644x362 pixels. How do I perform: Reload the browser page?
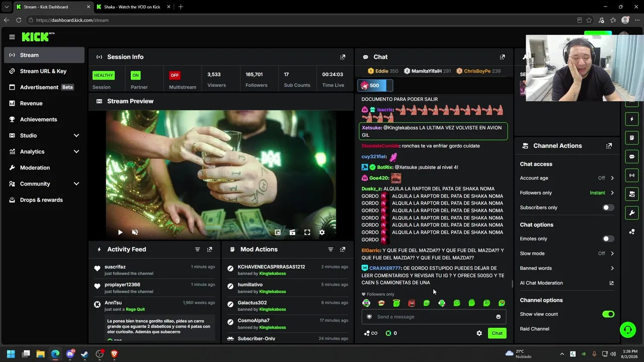click(x=19, y=20)
